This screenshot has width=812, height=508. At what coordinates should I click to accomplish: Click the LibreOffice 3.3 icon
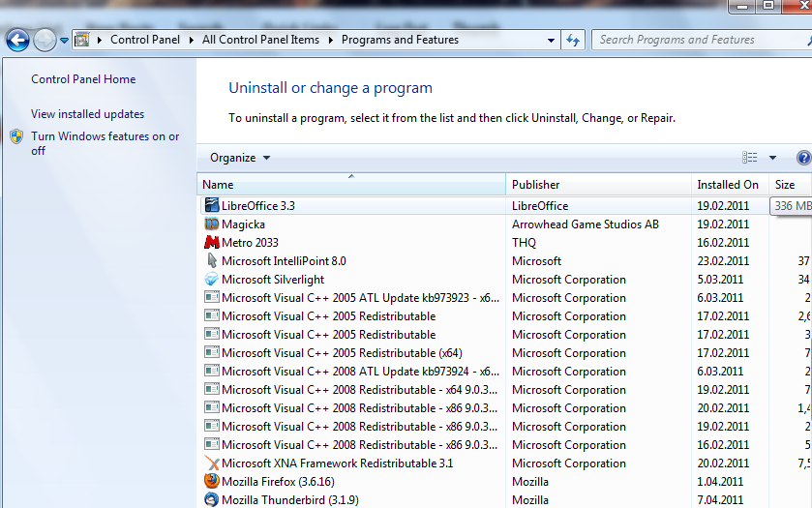click(211, 205)
